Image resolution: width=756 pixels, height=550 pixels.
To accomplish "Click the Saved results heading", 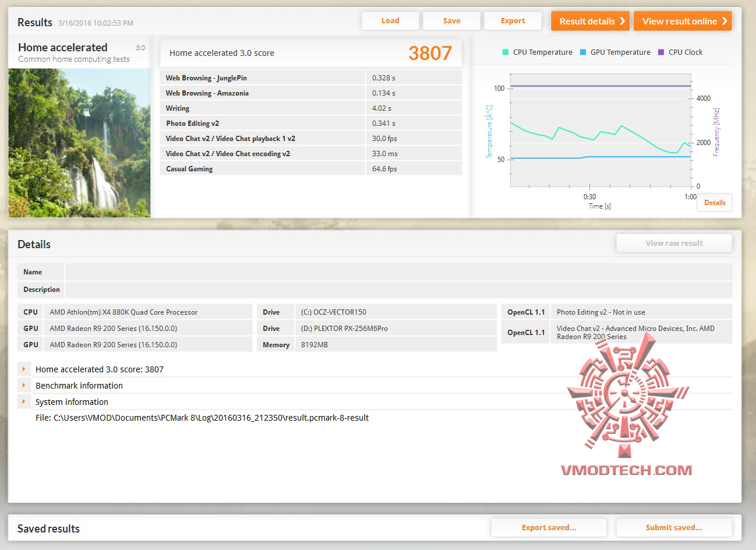I will 48,529.
